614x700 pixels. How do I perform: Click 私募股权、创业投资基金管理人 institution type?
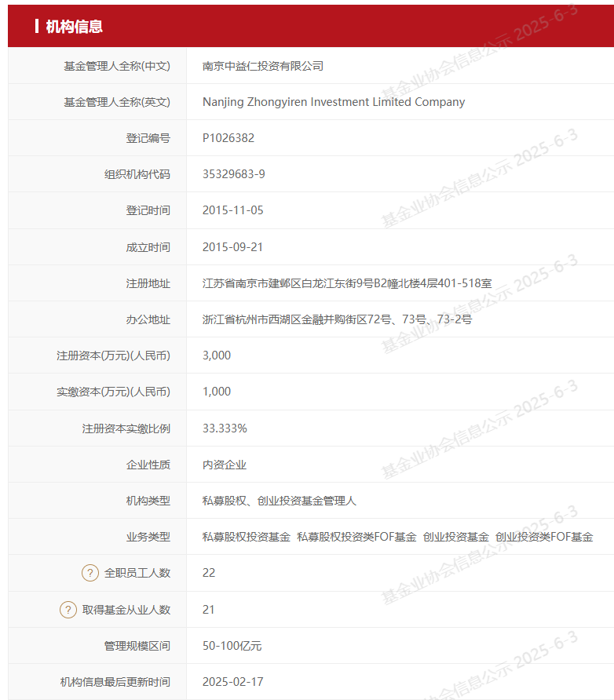(280, 501)
